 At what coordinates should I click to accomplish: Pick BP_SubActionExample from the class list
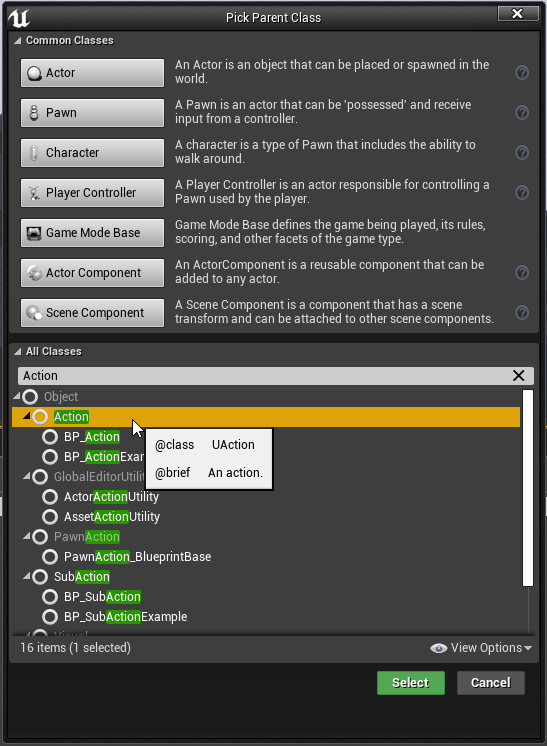[x=126, y=617]
